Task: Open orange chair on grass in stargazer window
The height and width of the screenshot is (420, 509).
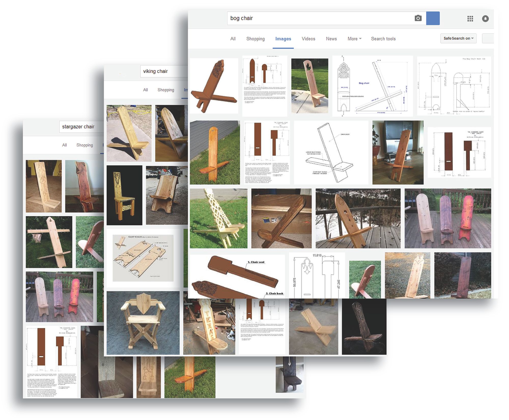Action: [190, 377]
